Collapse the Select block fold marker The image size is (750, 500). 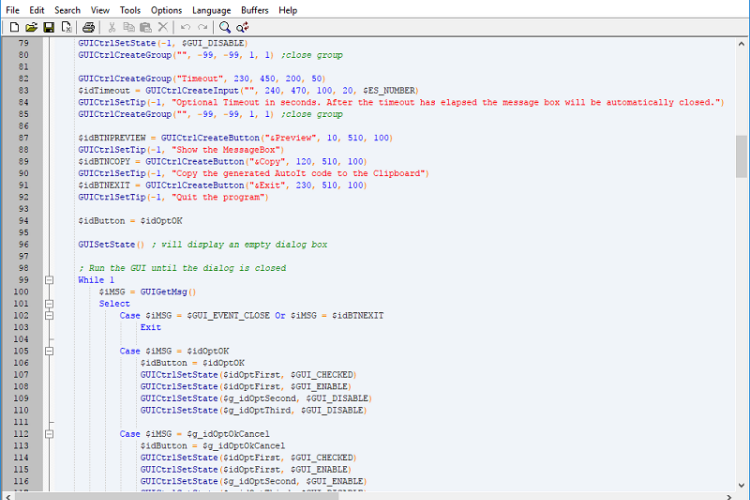click(x=49, y=304)
